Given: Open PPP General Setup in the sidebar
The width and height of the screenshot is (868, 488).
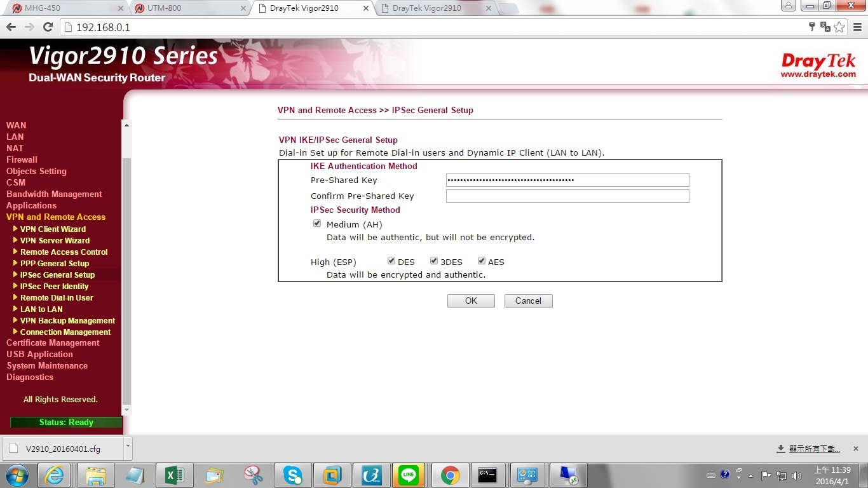Looking at the screenshot, I should tap(55, 264).
